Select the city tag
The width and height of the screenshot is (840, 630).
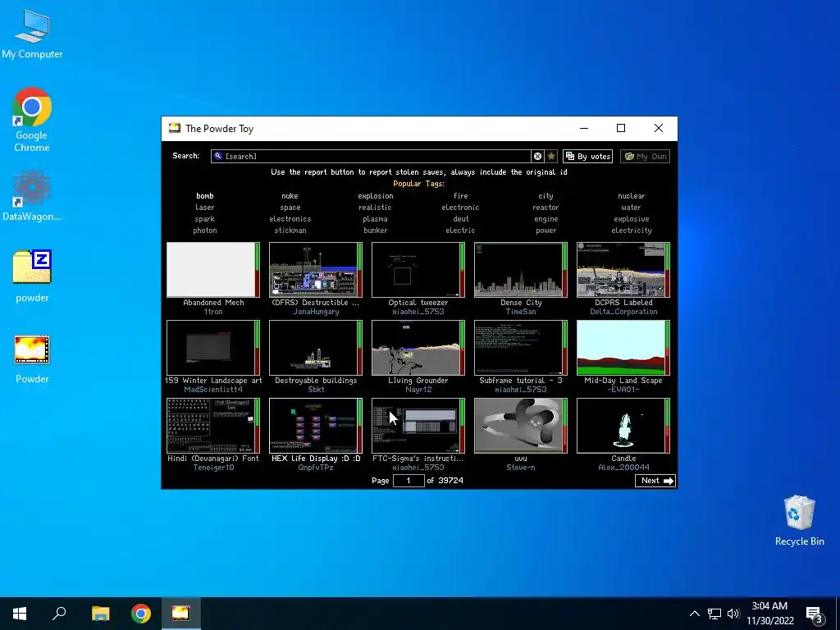546,196
